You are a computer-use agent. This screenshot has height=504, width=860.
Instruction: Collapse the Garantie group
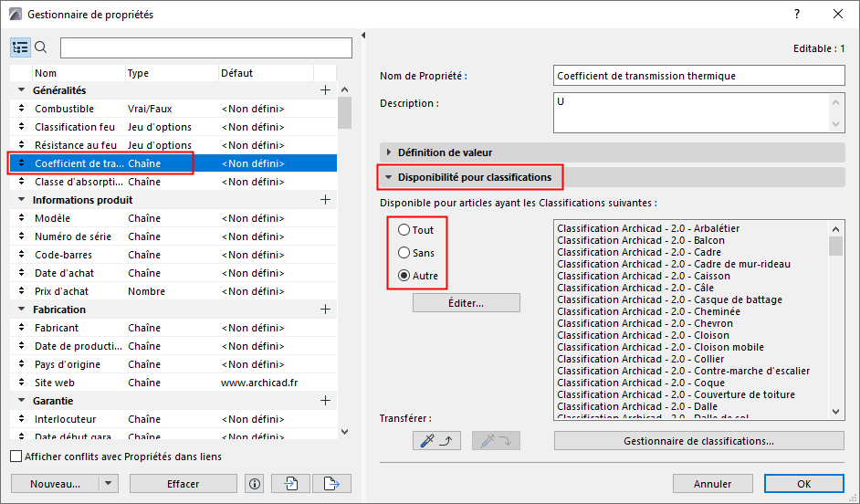tap(22, 401)
